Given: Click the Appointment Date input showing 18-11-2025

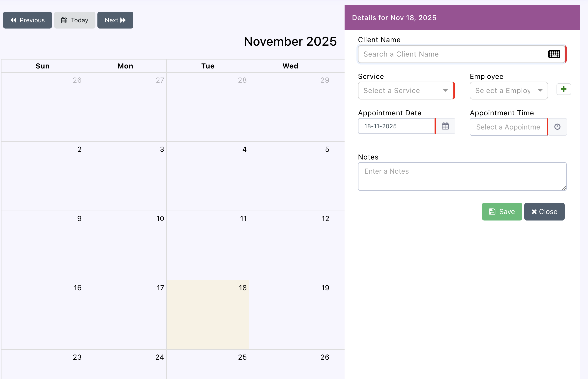Looking at the screenshot, I should click(x=396, y=126).
